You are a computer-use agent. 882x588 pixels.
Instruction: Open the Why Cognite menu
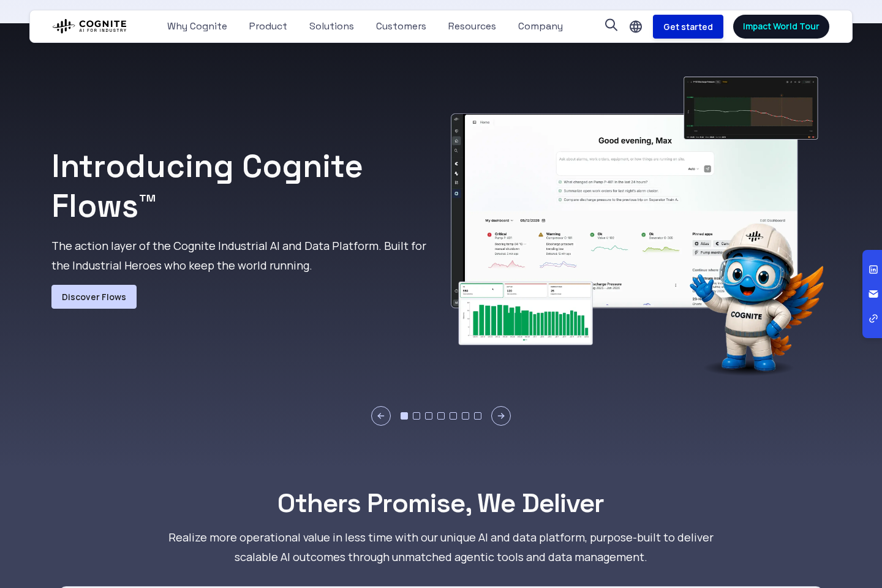pyautogui.click(x=197, y=26)
